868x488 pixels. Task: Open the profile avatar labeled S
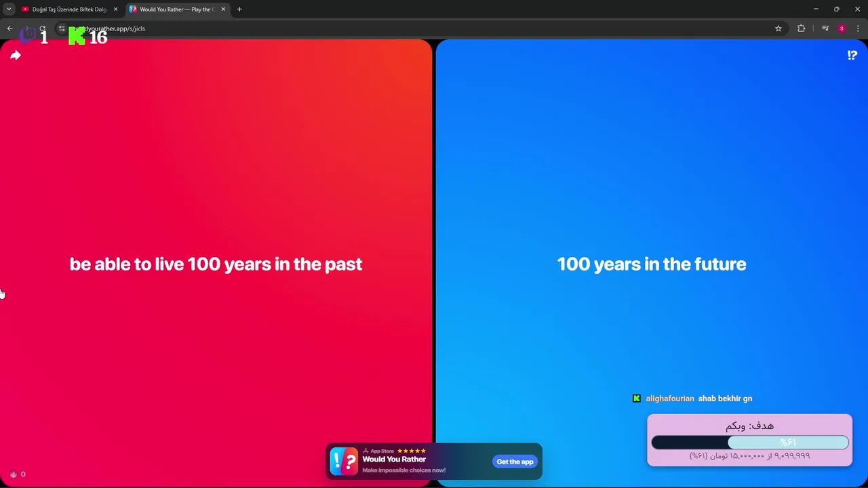[x=842, y=28]
